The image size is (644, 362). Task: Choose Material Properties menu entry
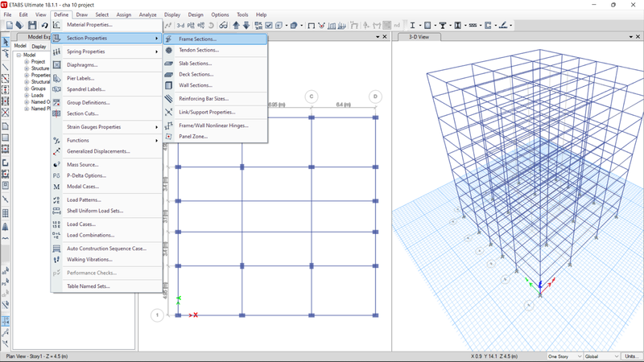pos(107,25)
